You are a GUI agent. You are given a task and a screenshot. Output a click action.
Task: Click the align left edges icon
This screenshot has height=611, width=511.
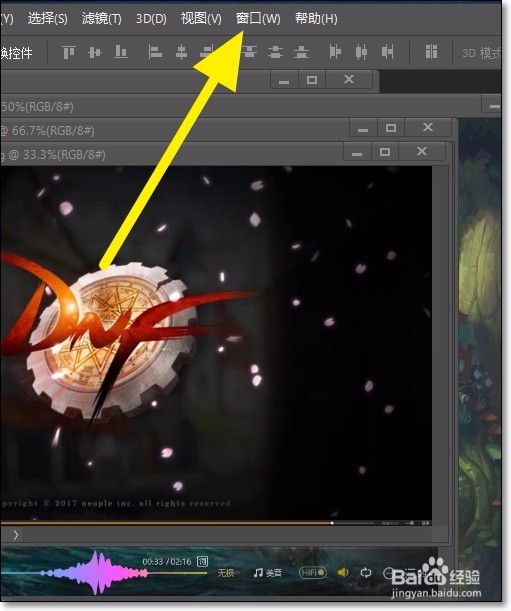(x=155, y=52)
